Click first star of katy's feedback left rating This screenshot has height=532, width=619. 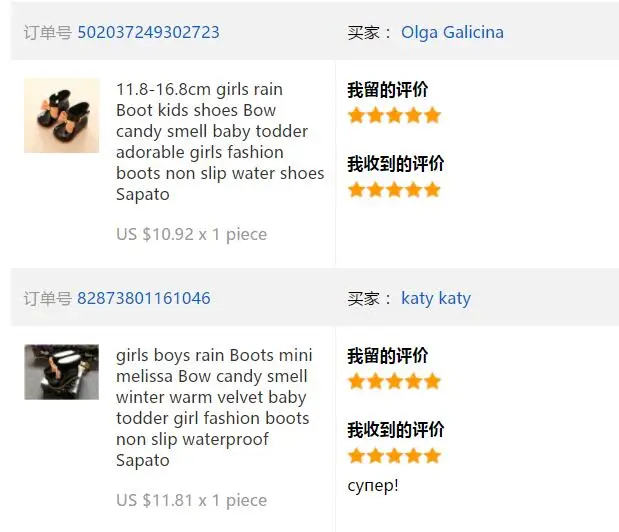[x=356, y=382]
